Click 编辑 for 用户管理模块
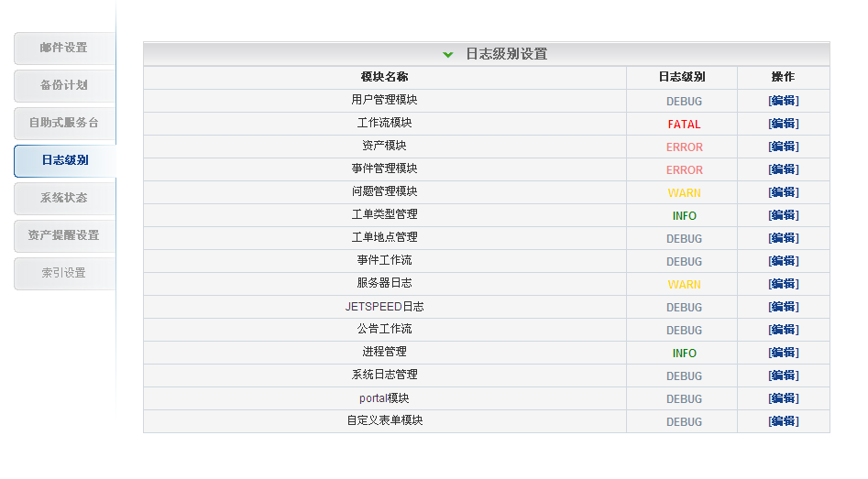Screen dimensions: 868x479 tap(783, 101)
